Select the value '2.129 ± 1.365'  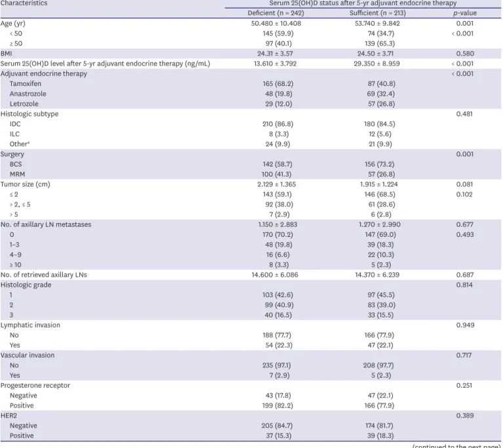[x=277, y=184]
